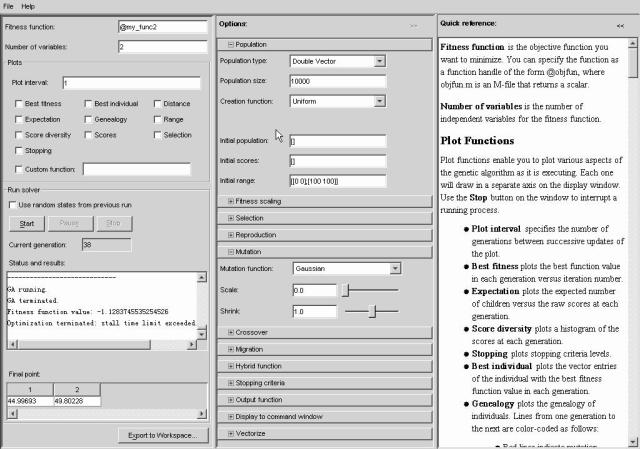This screenshot has height=449, width=640.
Task: Click Final point column header 2
Action: click(x=77, y=389)
